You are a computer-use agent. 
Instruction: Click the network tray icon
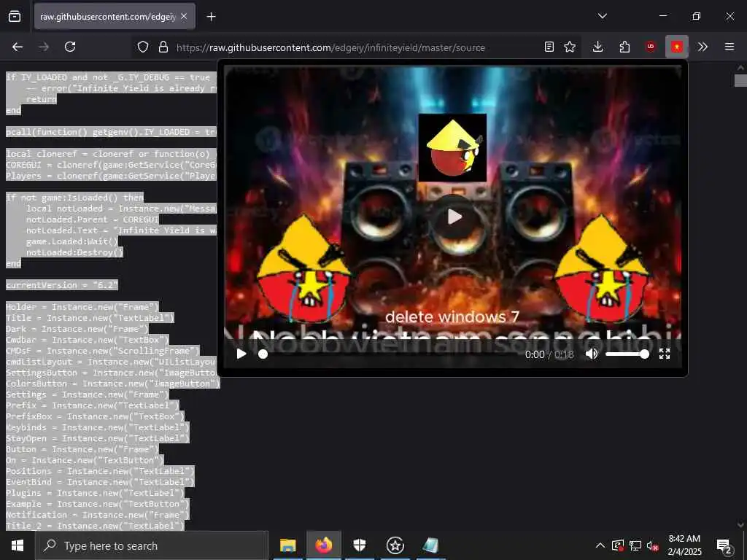point(635,545)
